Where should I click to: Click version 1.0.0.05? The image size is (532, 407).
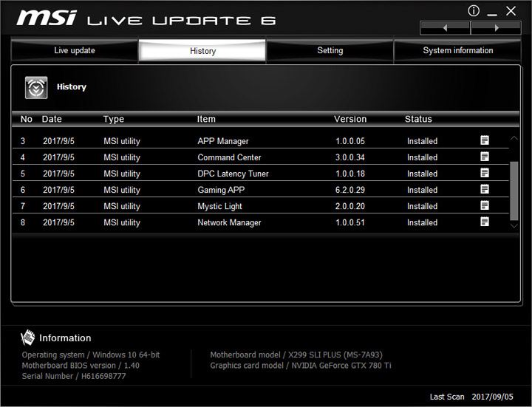[350, 141]
